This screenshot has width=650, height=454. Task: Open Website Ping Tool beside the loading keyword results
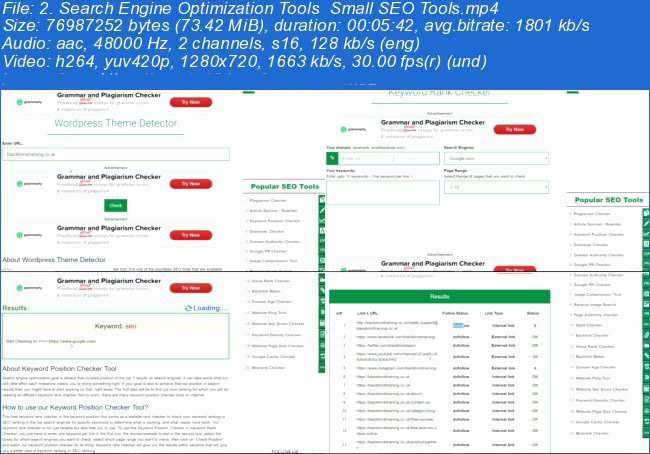269,313
